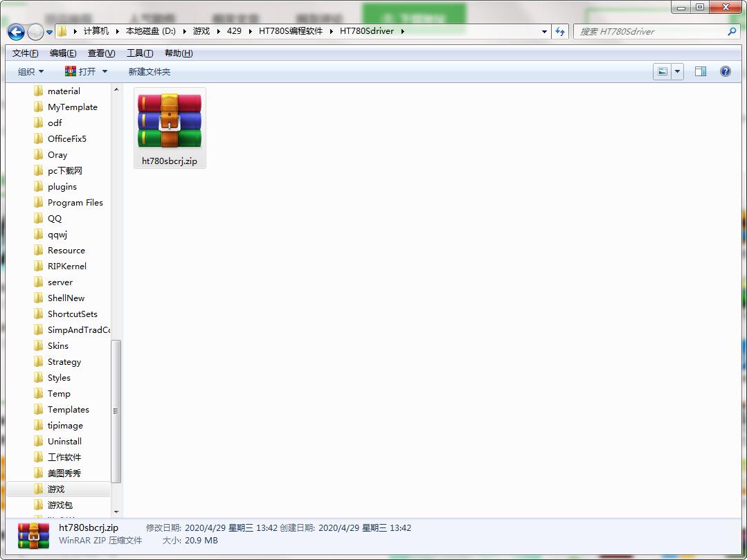The width and height of the screenshot is (747, 560).
Task: Select the ht780sbcrj.zip archive file
Action: 170,127
